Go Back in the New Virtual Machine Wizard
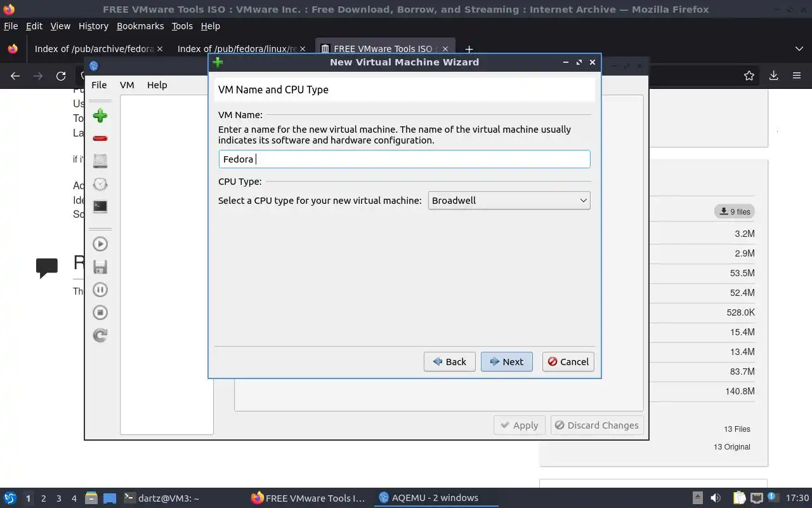The image size is (812, 508). coord(449,362)
